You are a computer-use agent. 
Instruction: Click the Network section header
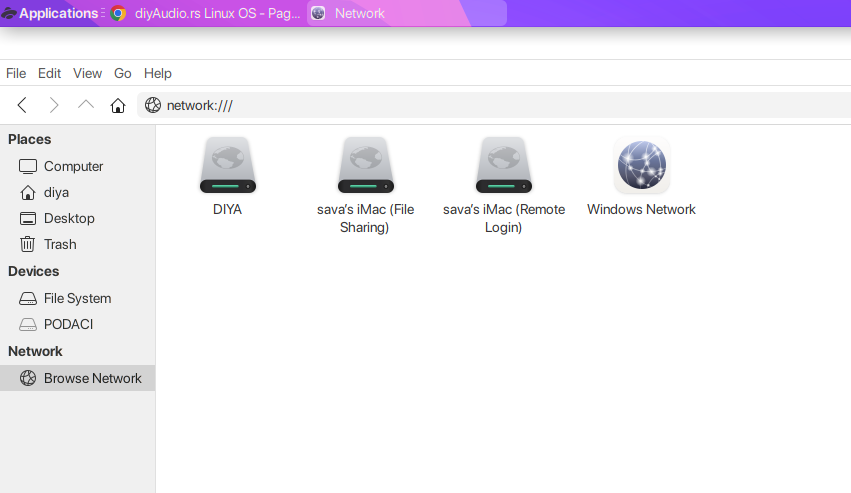pos(35,351)
